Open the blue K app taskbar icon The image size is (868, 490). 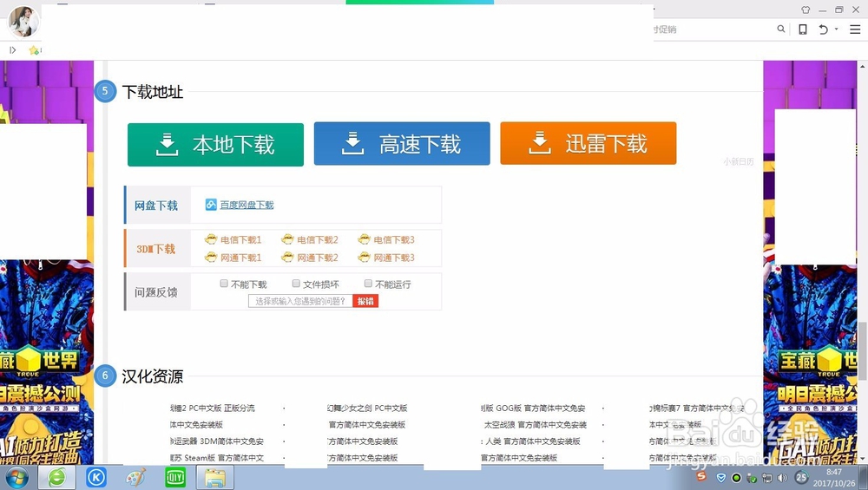tap(96, 477)
